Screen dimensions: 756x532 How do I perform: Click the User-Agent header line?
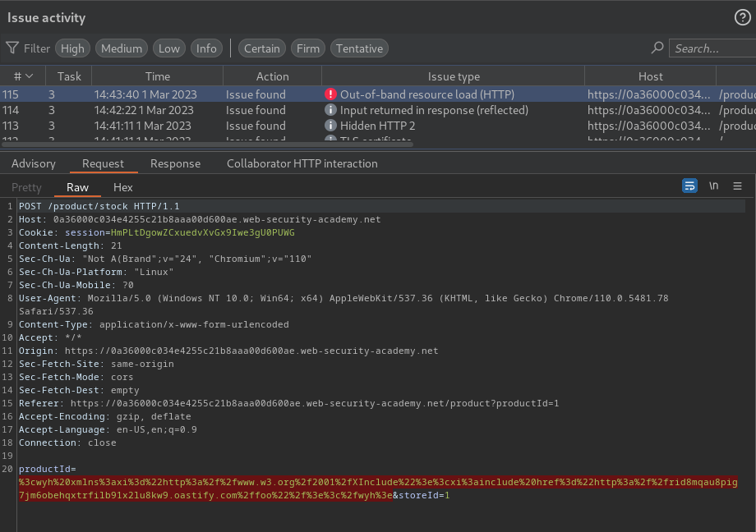pos(343,305)
